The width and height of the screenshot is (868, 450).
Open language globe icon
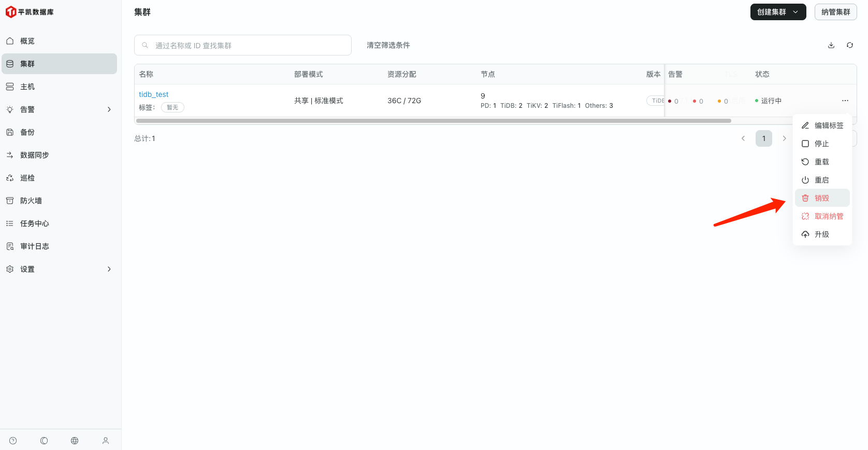(75, 441)
